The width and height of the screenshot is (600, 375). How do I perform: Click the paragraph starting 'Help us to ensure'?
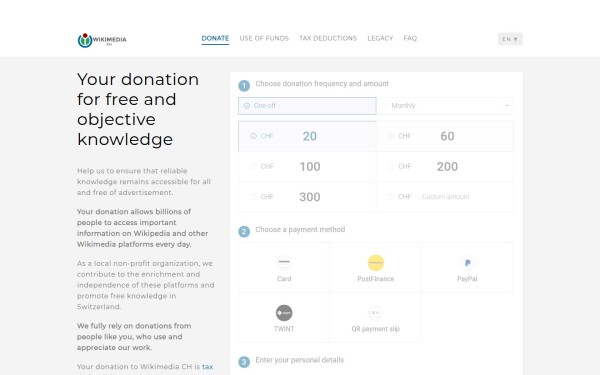[x=144, y=181]
